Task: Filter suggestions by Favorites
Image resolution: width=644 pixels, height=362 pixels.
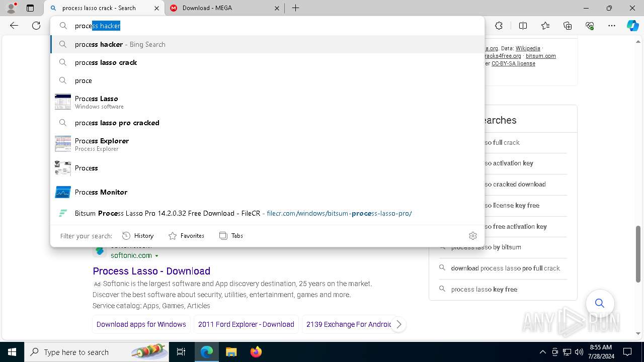Action: click(x=186, y=236)
